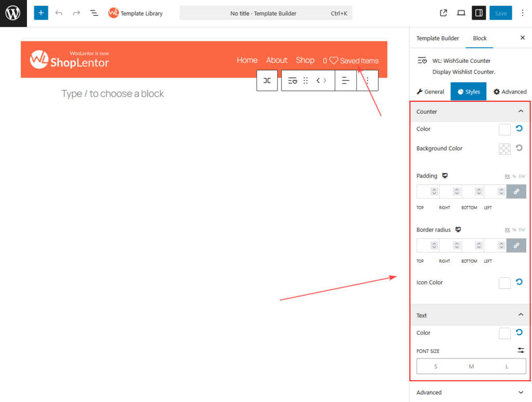The width and height of the screenshot is (532, 402).
Task: Click the Save button
Action: [x=500, y=13]
